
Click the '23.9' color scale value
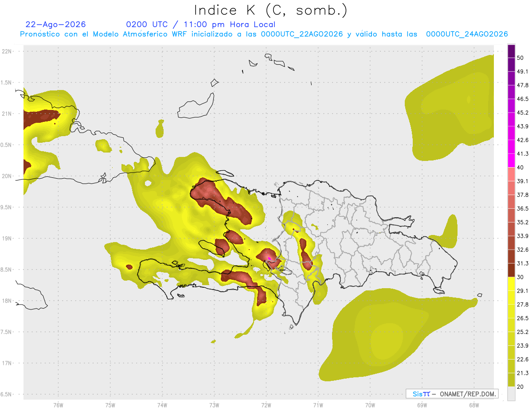tap(523, 346)
